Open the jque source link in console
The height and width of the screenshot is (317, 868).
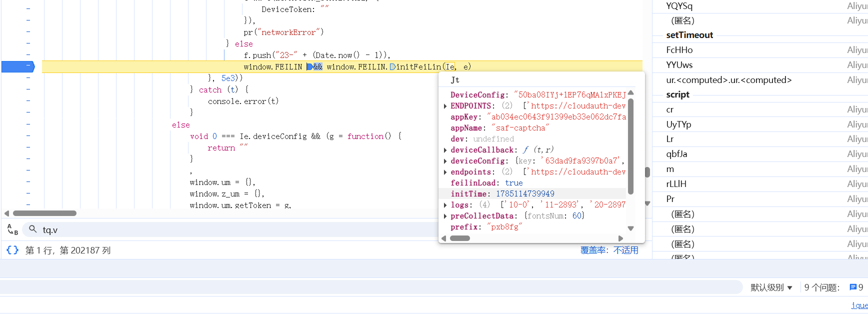tap(859, 305)
